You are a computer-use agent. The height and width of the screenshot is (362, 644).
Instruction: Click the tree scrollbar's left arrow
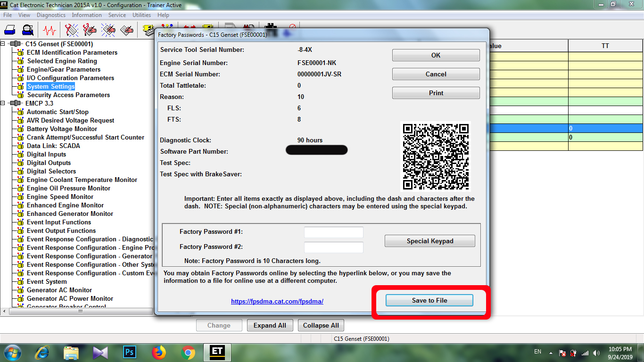coord(4,311)
